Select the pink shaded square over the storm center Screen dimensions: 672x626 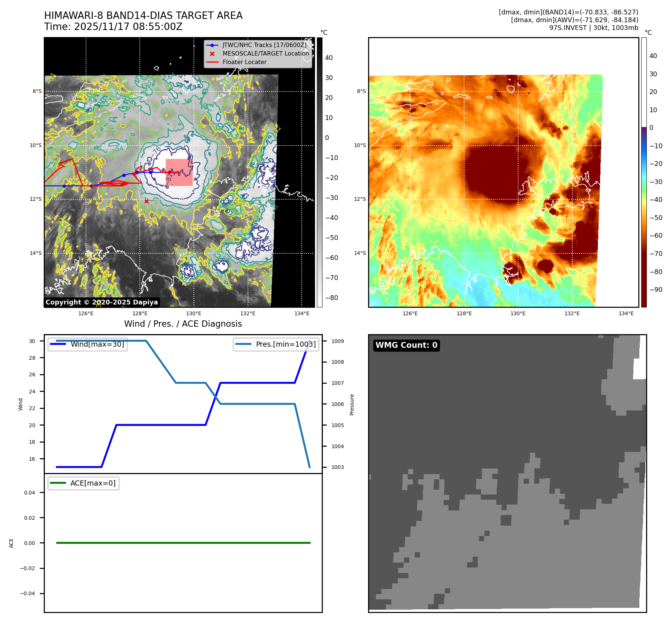179,172
